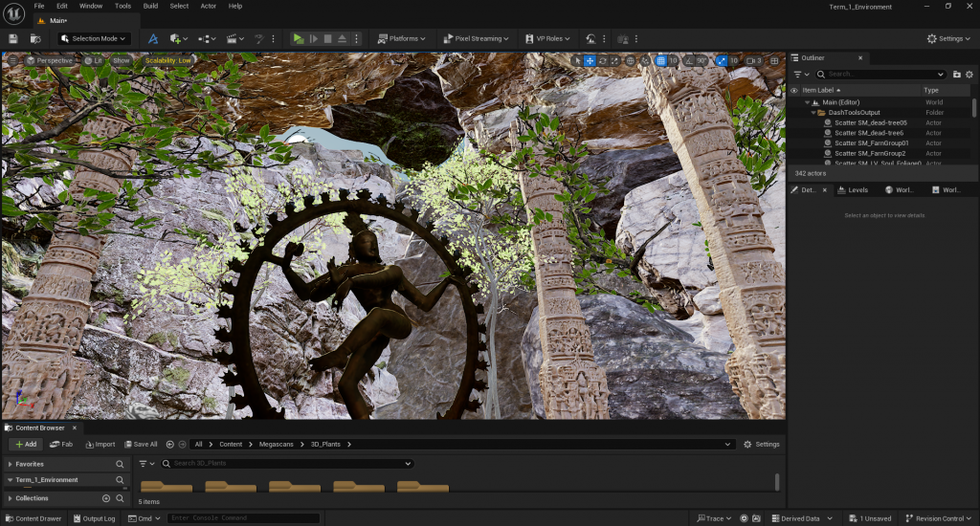
Task: Toggle the world coordinate system globe icon
Action: (x=630, y=60)
